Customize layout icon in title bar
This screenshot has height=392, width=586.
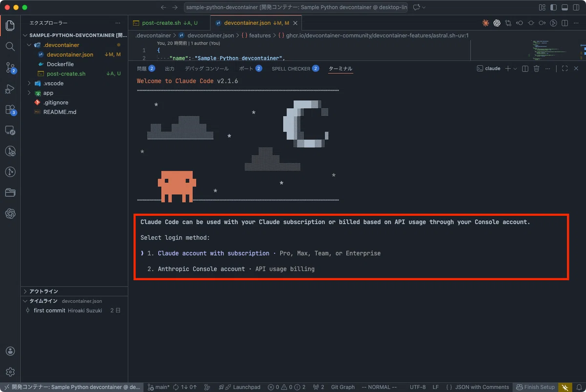(542, 7)
